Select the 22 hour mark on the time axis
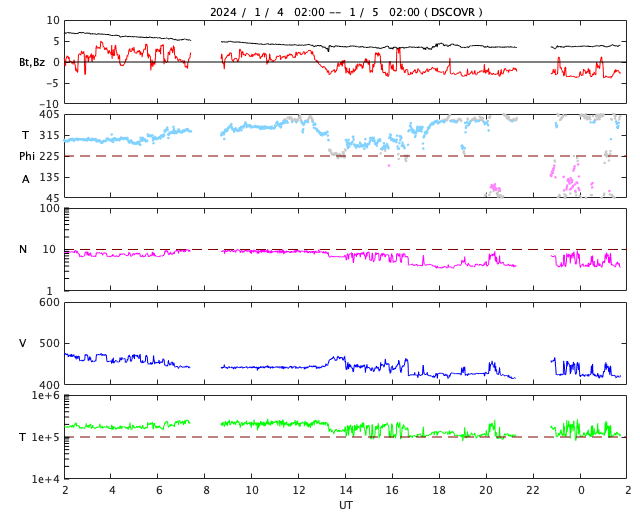 tap(533, 491)
